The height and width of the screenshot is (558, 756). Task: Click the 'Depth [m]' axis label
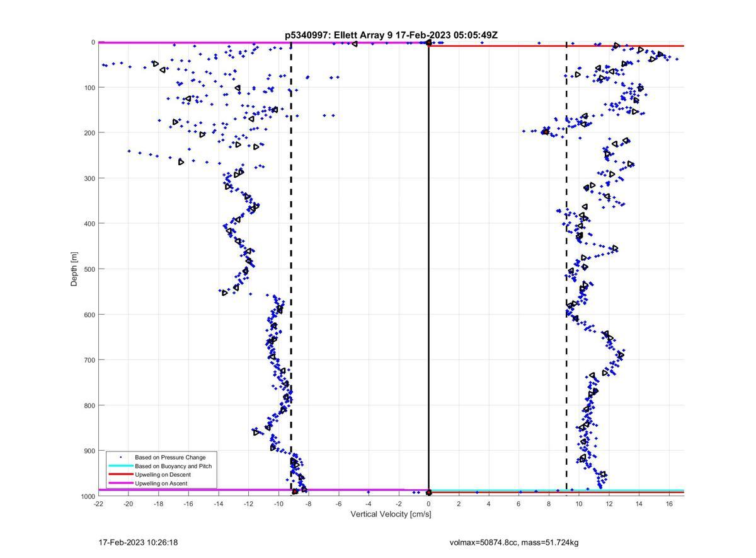(x=74, y=269)
